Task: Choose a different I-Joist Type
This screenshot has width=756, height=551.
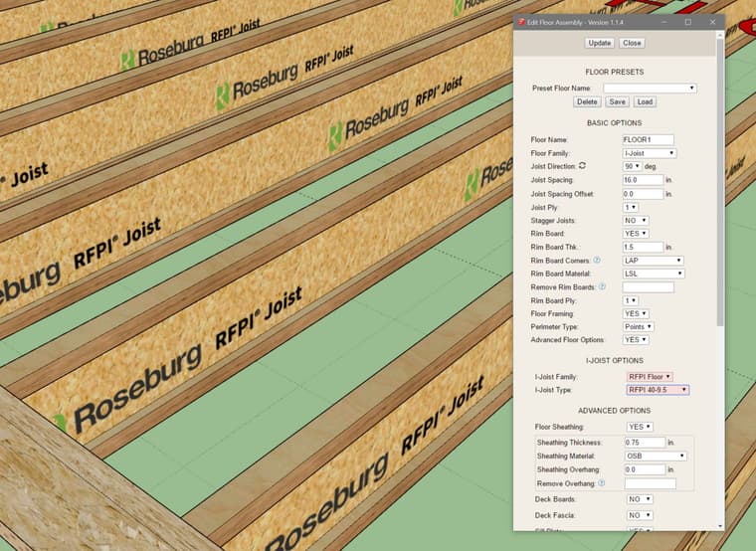Action: point(658,390)
